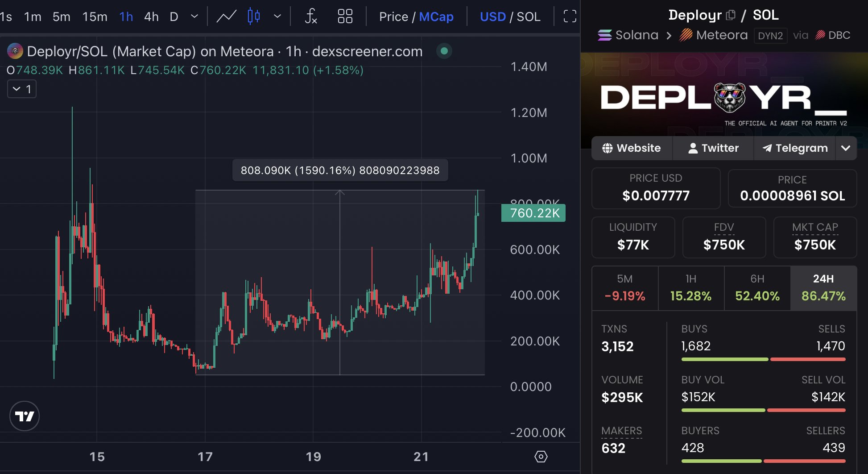Image resolution: width=868 pixels, height=474 pixels.
Task: Click the PRICE USD box
Action: coord(656,188)
